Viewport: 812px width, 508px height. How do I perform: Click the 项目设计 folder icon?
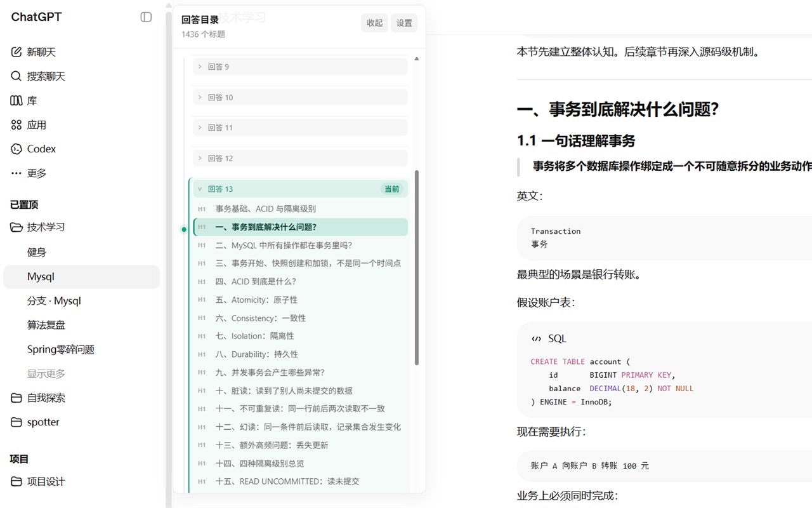pos(16,481)
